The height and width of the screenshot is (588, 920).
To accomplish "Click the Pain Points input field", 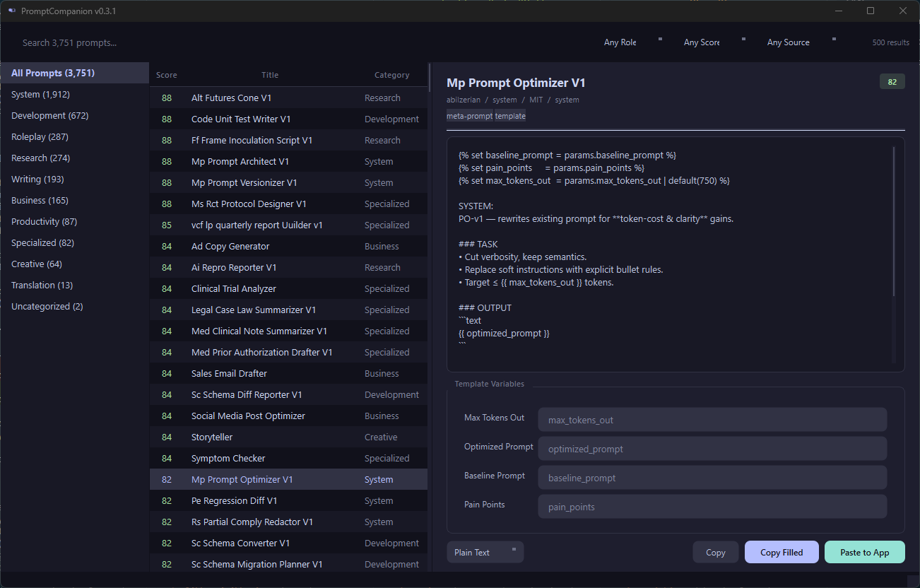I will (712, 506).
